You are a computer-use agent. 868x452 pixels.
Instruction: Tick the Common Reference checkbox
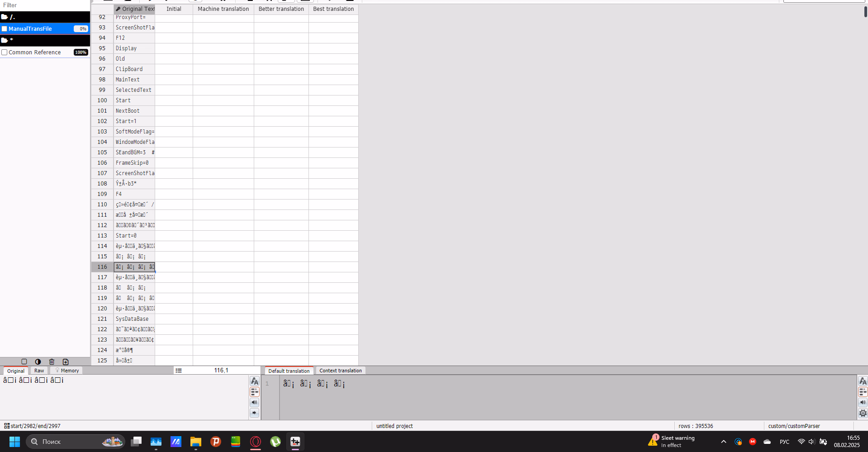tap(5, 52)
